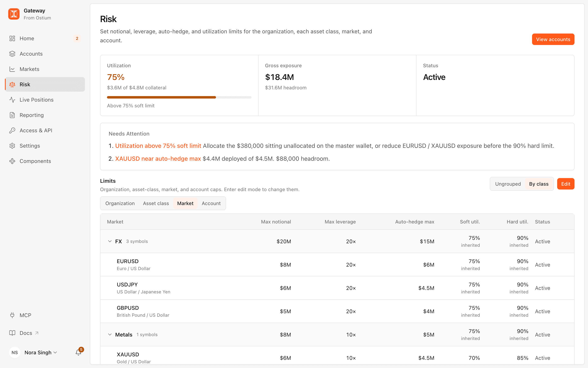Click the Home badge showing 2
The width and height of the screenshot is (588, 368).
(77, 38)
